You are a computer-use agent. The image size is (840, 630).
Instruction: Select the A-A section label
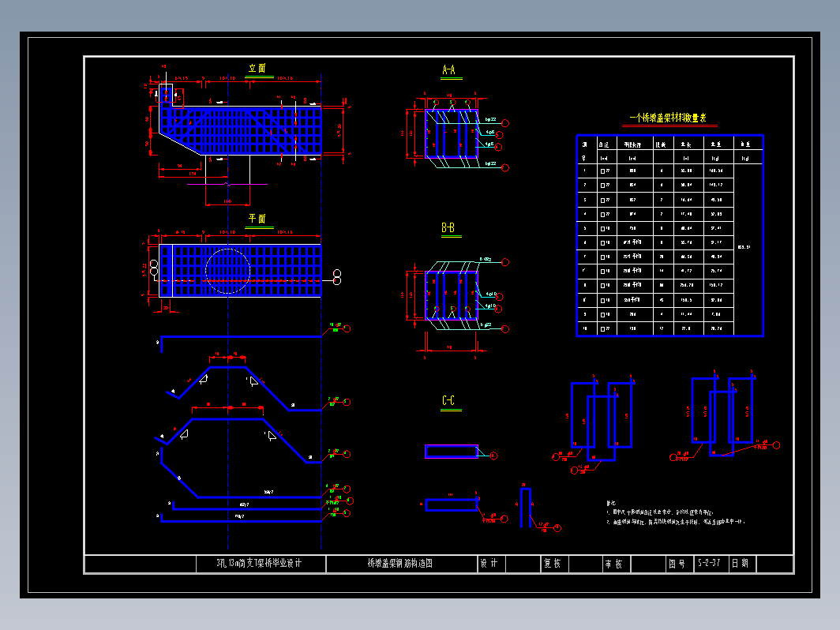(x=448, y=71)
